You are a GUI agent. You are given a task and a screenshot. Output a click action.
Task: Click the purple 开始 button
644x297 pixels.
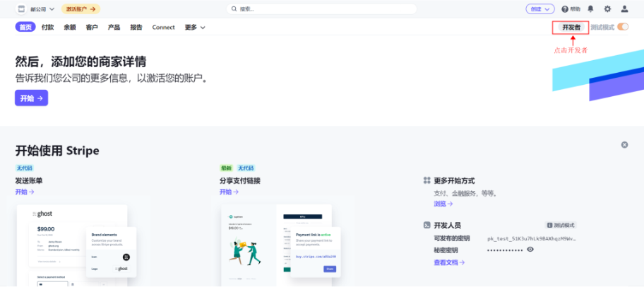pos(32,98)
